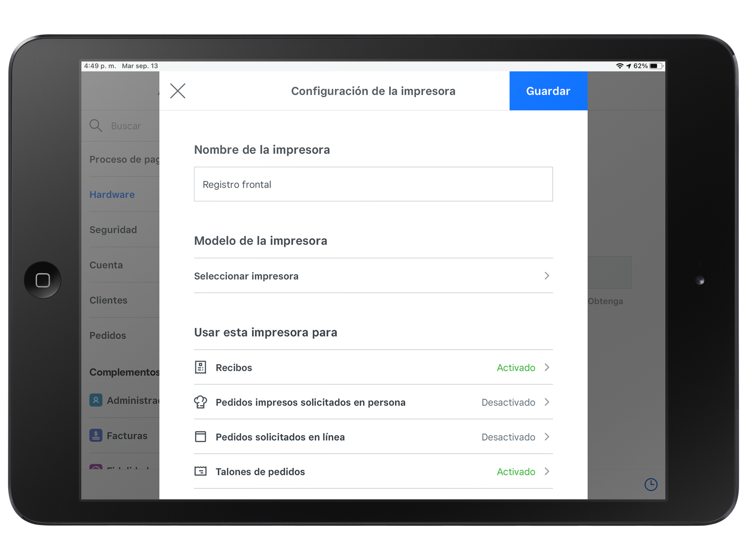Viewport: 747px width, 560px height.
Task: Click the Recibos receipt icon
Action: coord(200,367)
